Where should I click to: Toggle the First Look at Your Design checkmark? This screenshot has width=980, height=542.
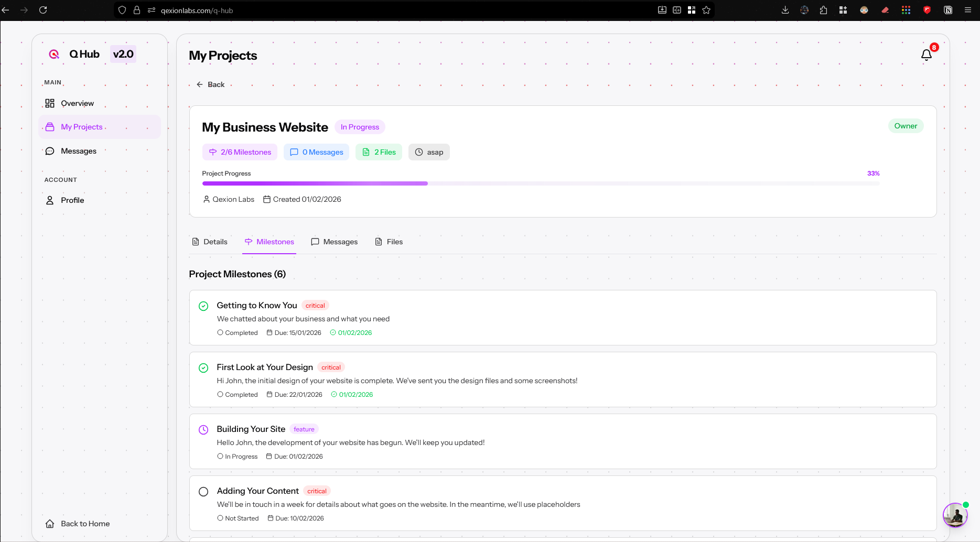coord(203,367)
